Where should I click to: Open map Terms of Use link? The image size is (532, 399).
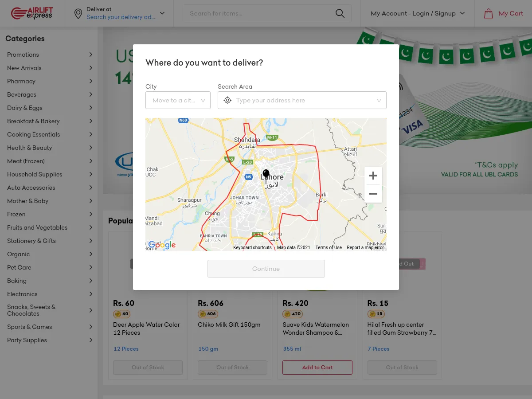point(329,247)
